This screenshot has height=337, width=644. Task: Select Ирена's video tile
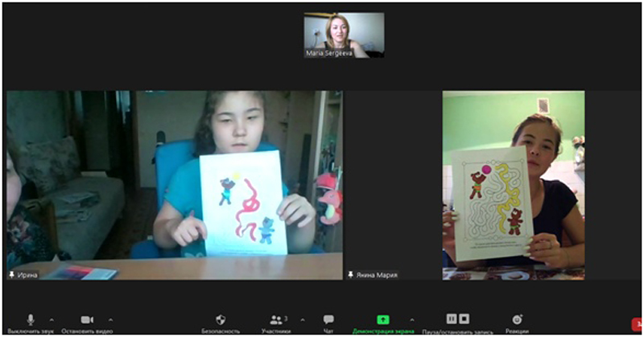point(174,185)
